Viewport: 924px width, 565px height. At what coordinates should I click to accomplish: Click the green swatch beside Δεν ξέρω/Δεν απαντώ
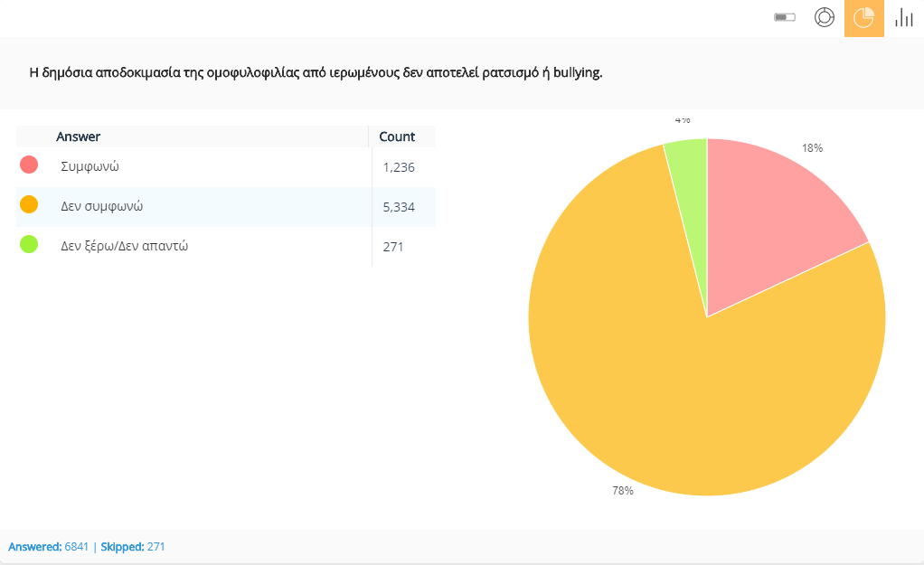coord(29,244)
